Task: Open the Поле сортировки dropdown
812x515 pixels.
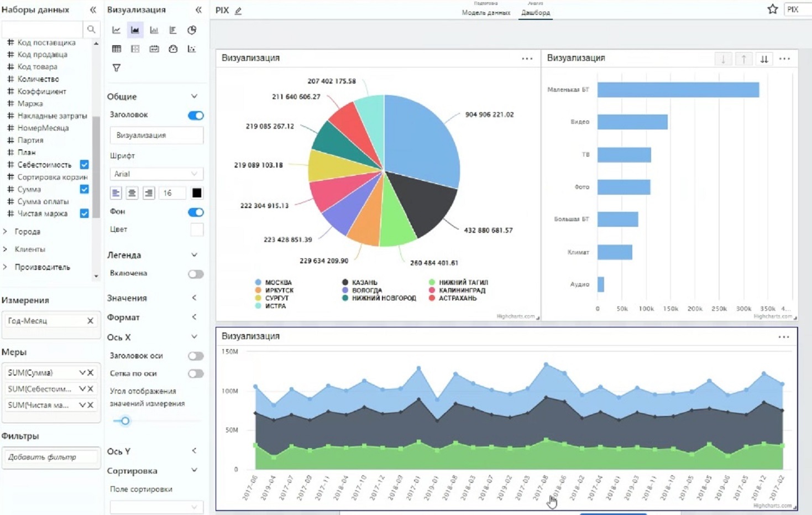Action: point(156,506)
